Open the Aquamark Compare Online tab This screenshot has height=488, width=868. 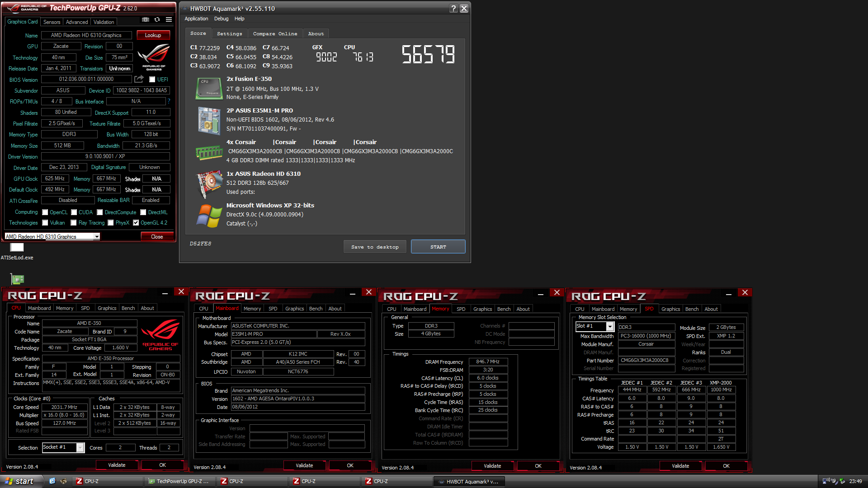tap(275, 33)
